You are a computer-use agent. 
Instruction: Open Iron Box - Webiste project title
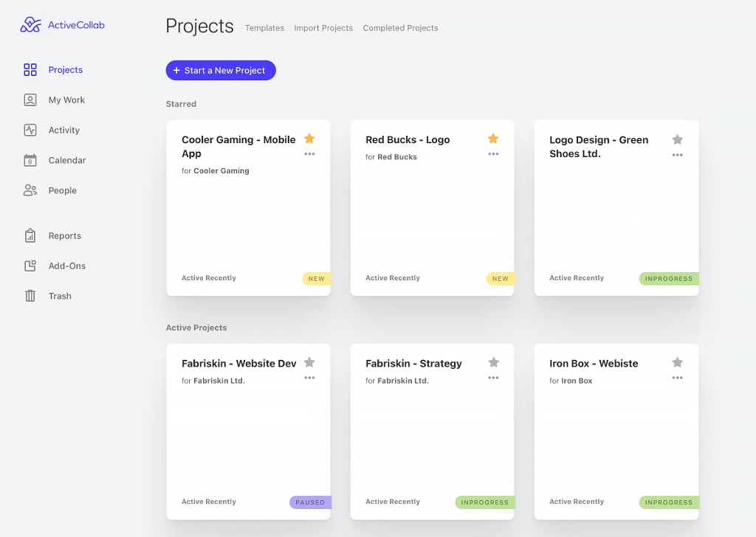[594, 363]
